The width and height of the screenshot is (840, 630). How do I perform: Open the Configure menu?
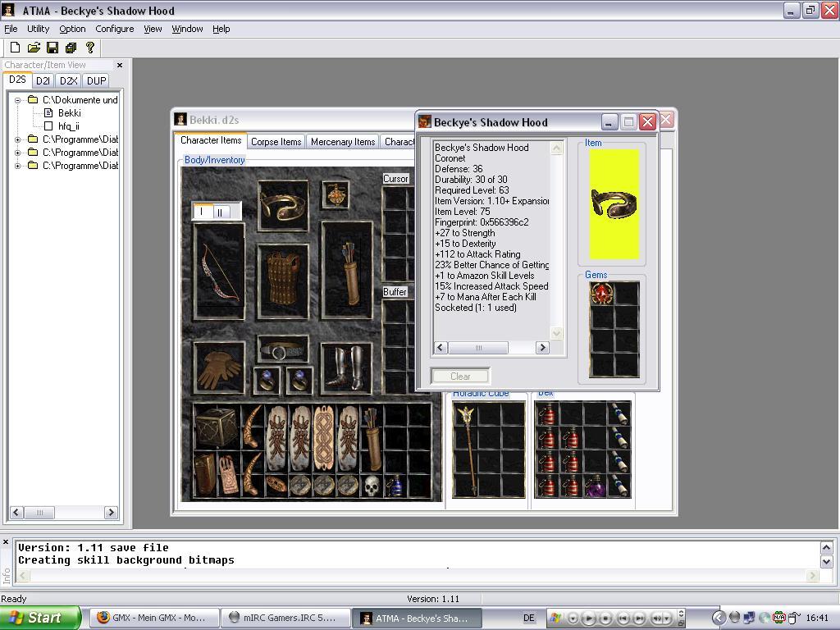click(x=115, y=29)
